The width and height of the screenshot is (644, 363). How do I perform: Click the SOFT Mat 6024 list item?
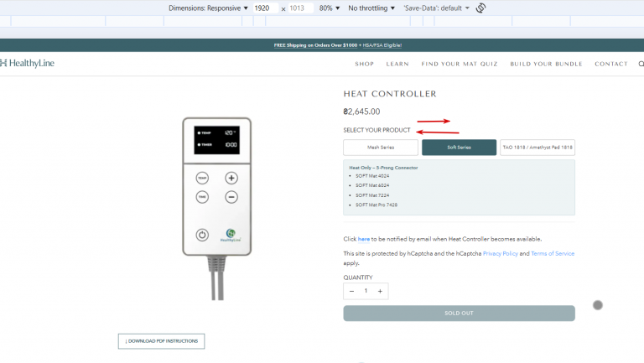(x=372, y=185)
